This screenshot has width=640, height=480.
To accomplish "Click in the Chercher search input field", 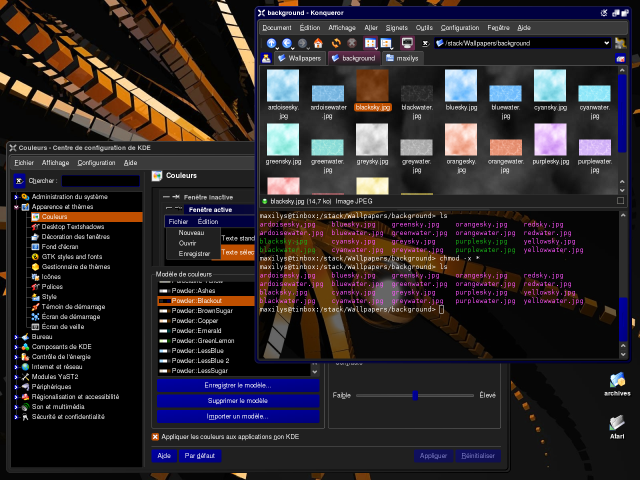I will click(101, 181).
